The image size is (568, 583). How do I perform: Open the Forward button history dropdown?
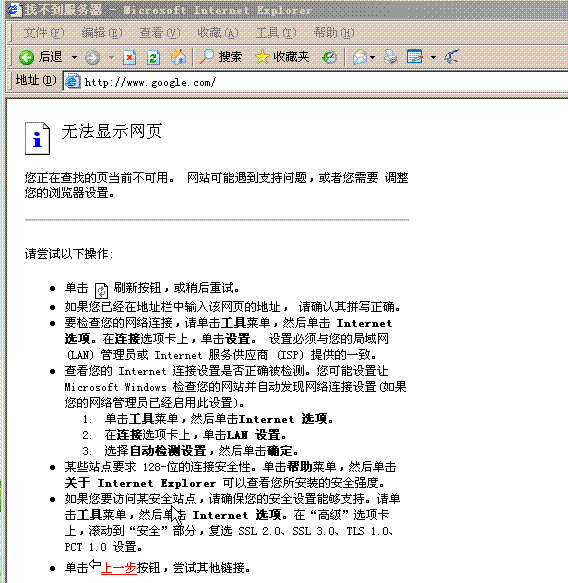(111, 57)
